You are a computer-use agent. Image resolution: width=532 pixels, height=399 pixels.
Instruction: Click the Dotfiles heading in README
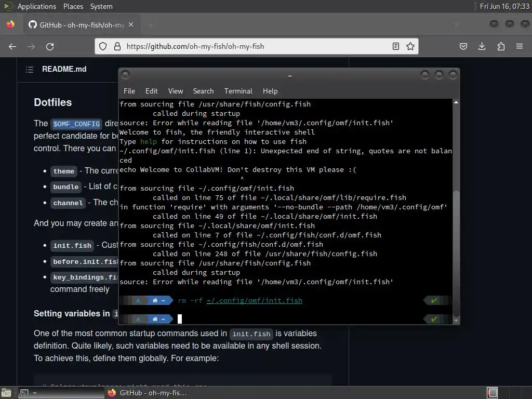pyautogui.click(x=53, y=102)
